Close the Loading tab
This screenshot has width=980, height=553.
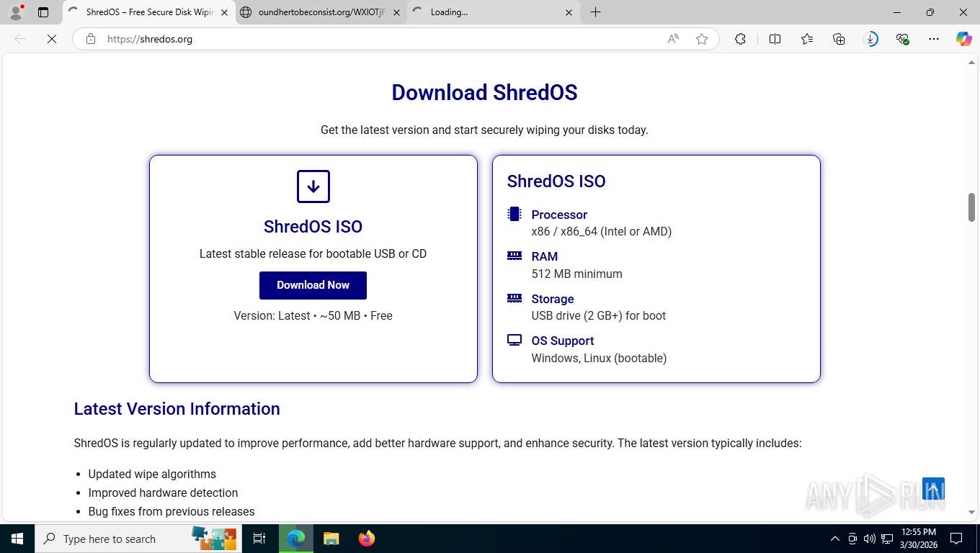569,12
